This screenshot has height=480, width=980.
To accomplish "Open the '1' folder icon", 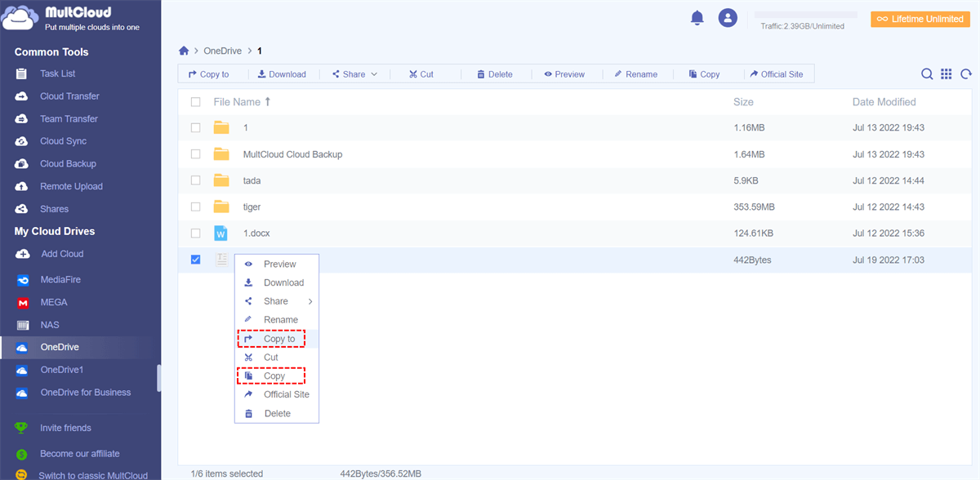I will click(221, 127).
